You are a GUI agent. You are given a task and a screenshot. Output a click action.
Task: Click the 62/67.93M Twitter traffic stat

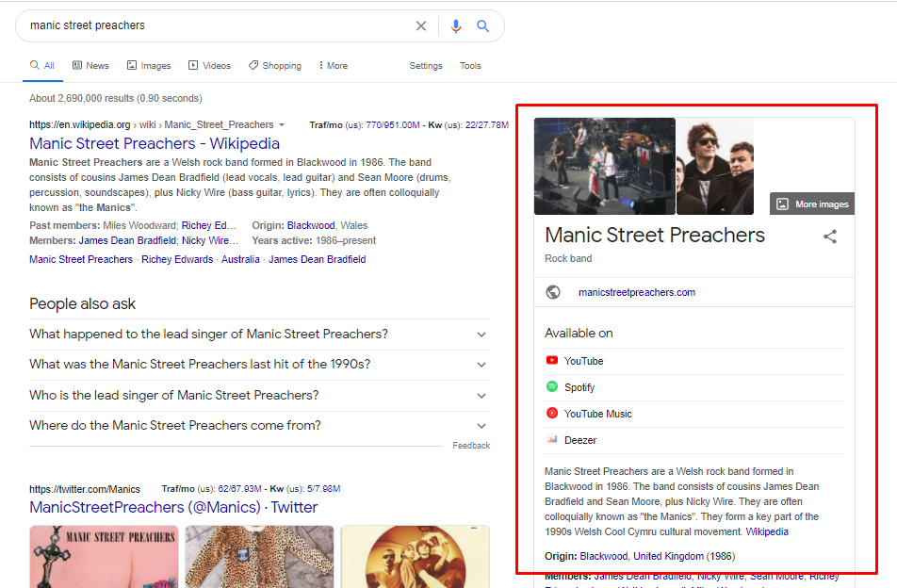coord(239,488)
